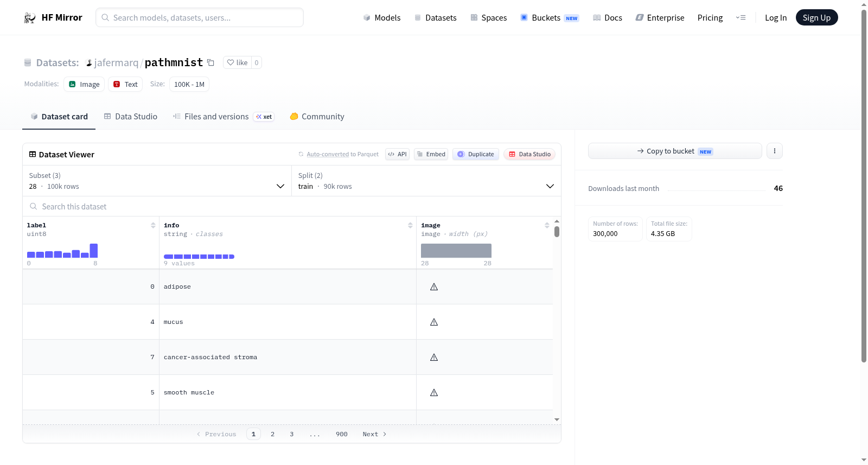868x465 pixels.
Task: Focus the search models, datasets, users field
Action: [x=200, y=17]
